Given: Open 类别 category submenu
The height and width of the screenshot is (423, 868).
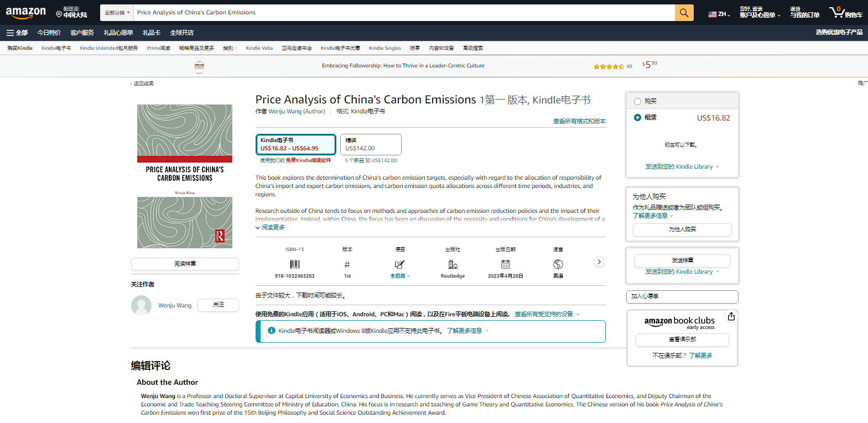Looking at the screenshot, I should [230, 48].
